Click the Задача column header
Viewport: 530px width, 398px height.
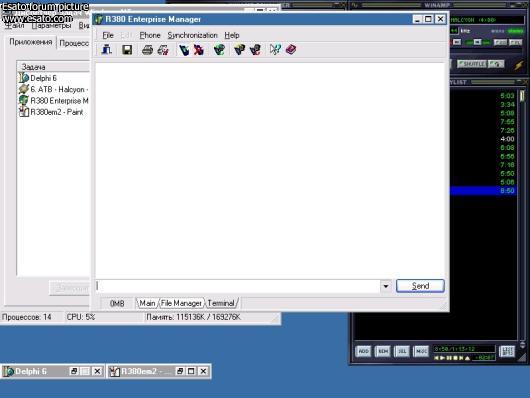(x=53, y=67)
